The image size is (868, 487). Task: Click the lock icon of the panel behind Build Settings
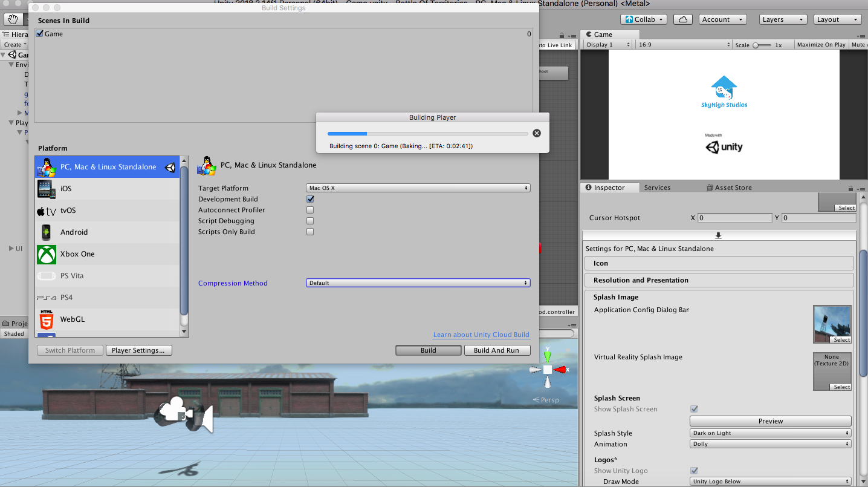[x=562, y=36]
